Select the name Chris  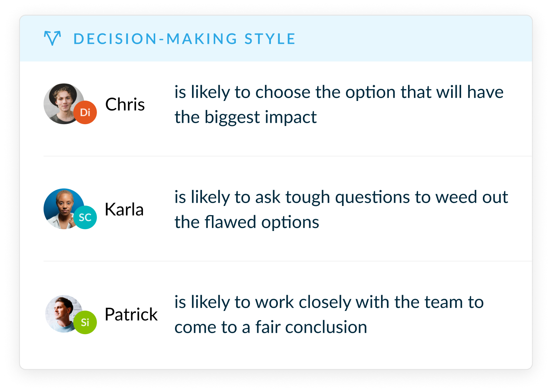pyautogui.click(x=125, y=105)
